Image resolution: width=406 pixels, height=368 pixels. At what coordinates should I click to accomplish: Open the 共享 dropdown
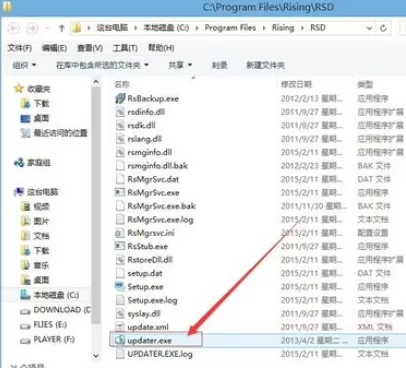[x=180, y=65]
